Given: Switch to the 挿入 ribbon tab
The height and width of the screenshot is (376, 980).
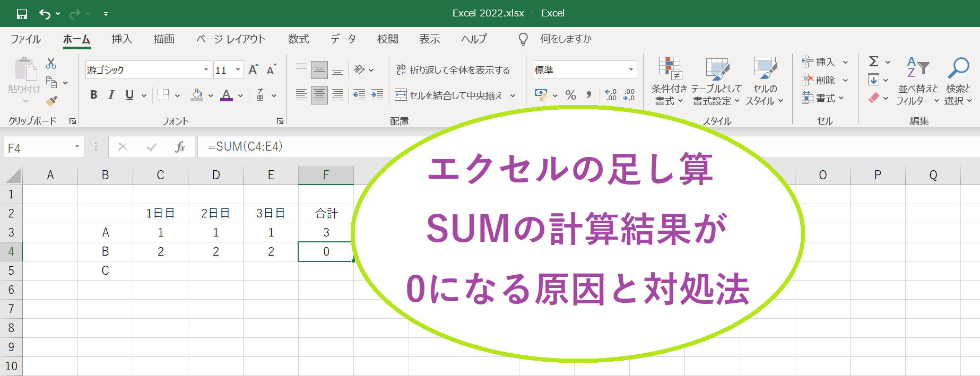Looking at the screenshot, I should (x=122, y=39).
